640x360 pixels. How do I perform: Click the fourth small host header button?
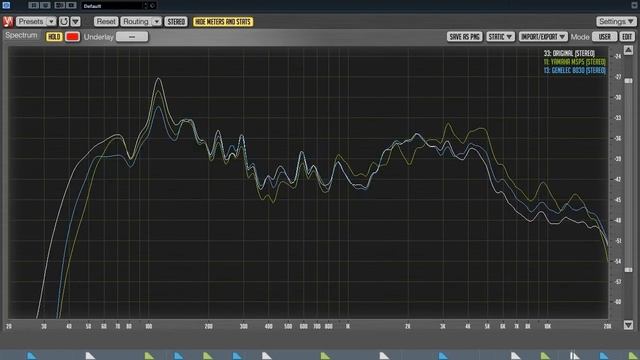pyautogui.click(x=71, y=5)
